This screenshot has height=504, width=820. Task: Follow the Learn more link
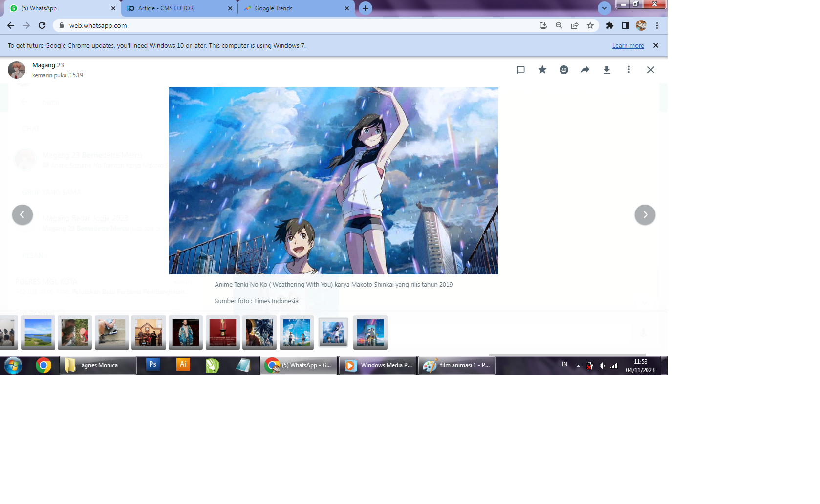coord(628,46)
